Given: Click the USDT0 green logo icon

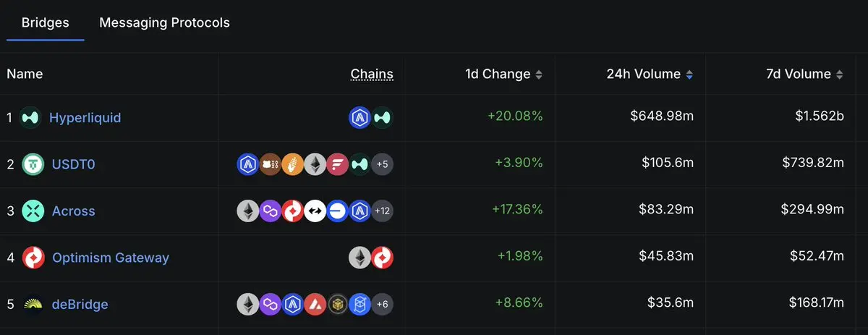Looking at the screenshot, I should [33, 164].
